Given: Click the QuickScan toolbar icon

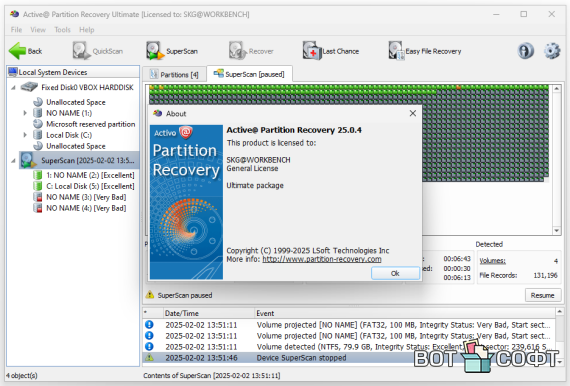Looking at the screenshot, I should pos(81,51).
